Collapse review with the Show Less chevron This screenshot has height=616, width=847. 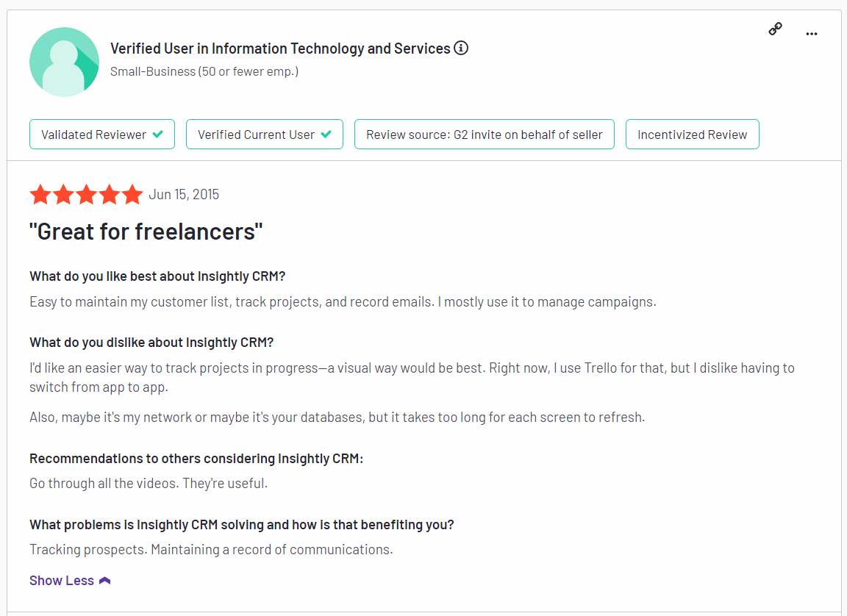coord(105,581)
